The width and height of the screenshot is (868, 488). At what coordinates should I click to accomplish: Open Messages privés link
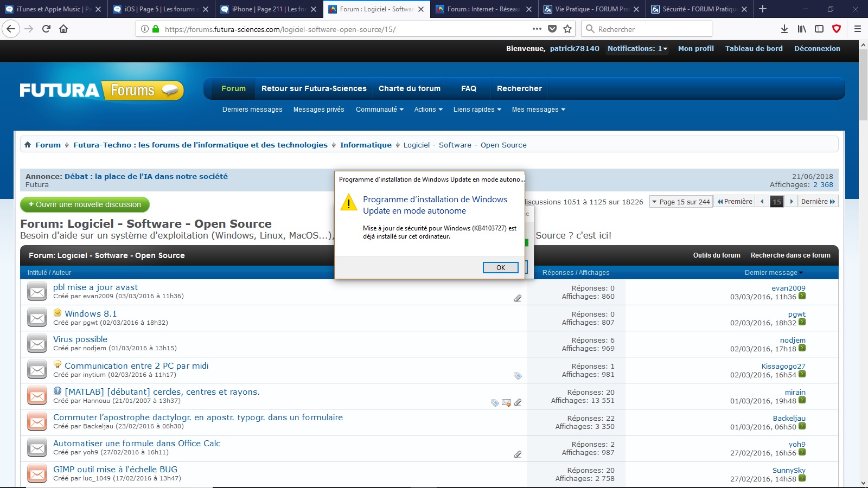pos(319,110)
